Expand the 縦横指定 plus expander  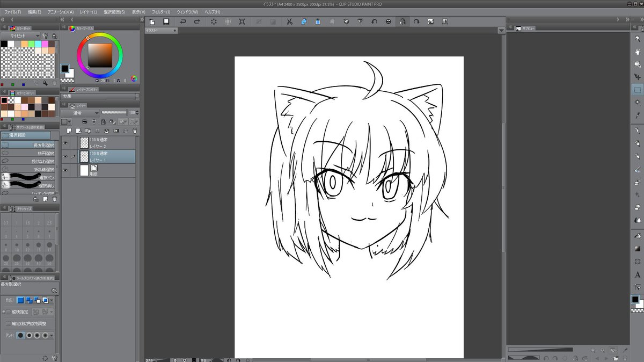tap(3, 312)
